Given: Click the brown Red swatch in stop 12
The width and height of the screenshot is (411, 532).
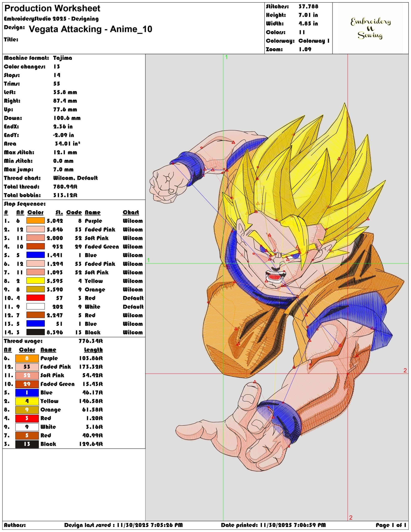Looking at the screenshot, I should [x=36, y=315].
